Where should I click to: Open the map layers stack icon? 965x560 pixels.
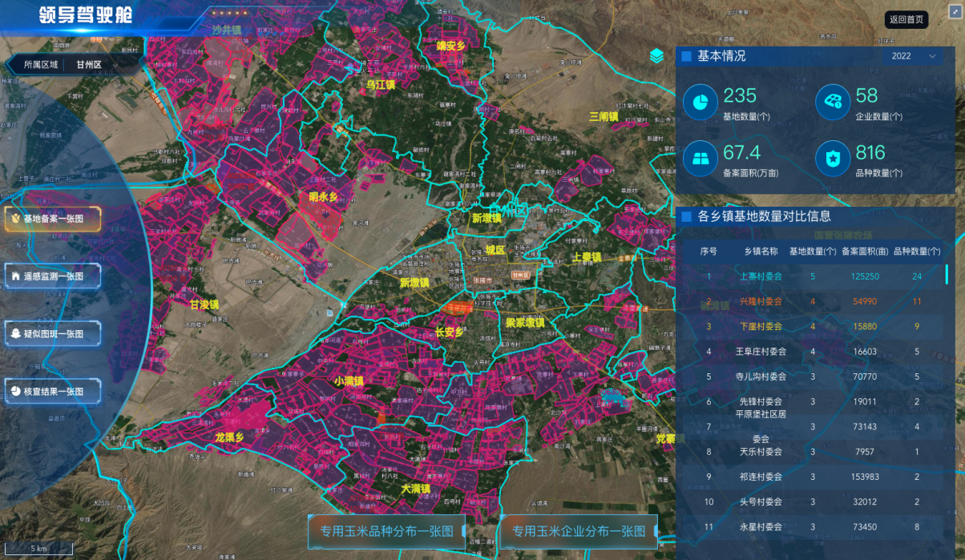[656, 56]
